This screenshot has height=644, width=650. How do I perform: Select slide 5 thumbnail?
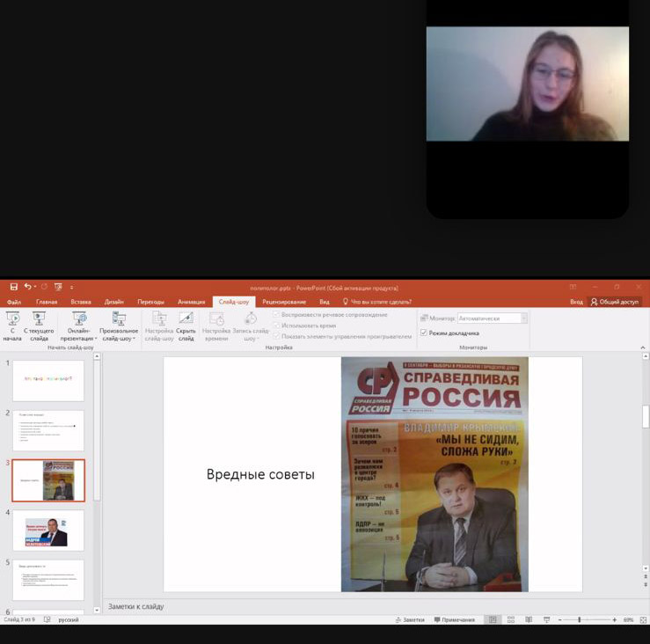tap(48, 580)
